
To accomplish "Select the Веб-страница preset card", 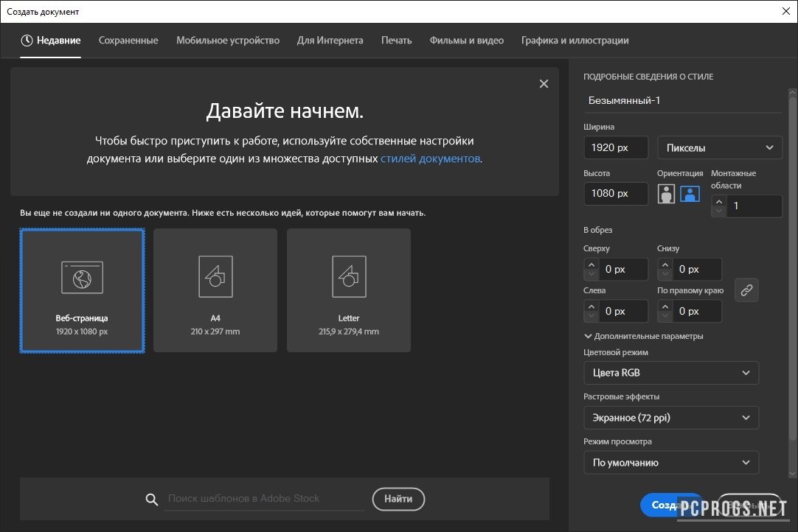I will pos(83,290).
